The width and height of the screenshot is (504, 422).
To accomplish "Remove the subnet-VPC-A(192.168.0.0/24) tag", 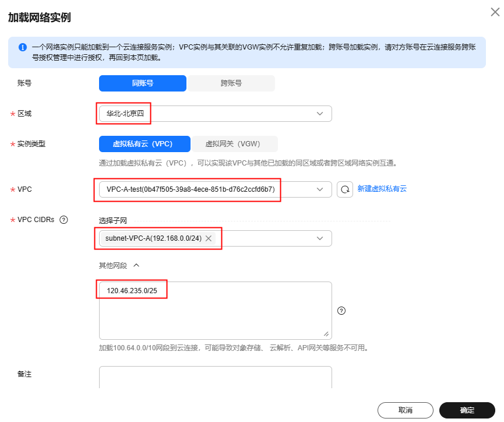I will click(x=209, y=238).
